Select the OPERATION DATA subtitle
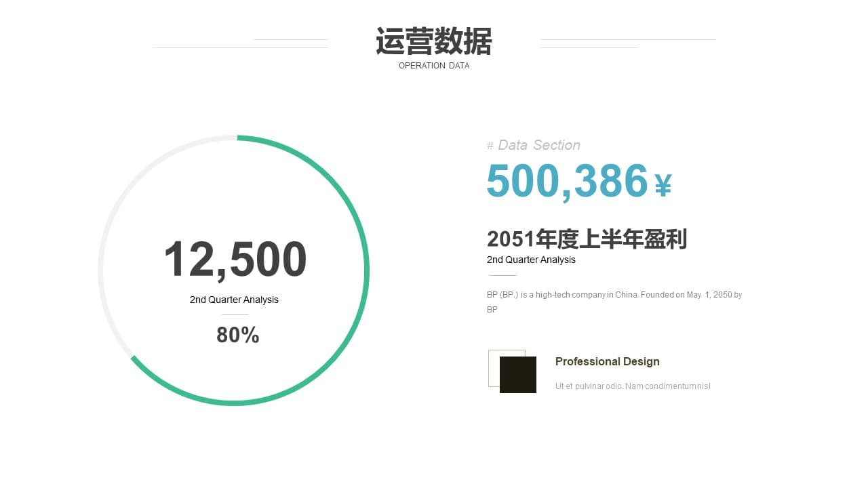 click(x=434, y=66)
